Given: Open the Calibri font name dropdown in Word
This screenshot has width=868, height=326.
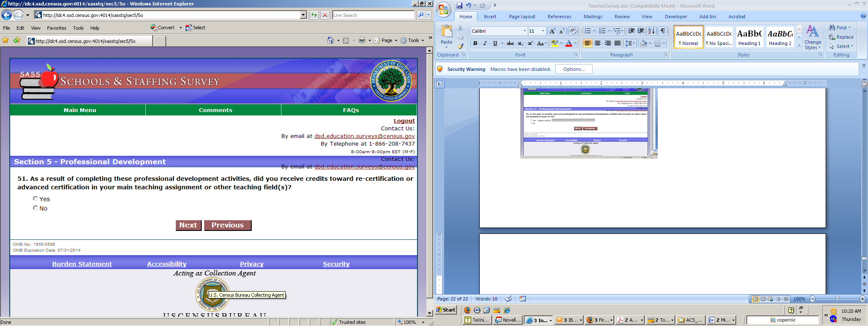Looking at the screenshot, I should pyautogui.click(x=525, y=31).
